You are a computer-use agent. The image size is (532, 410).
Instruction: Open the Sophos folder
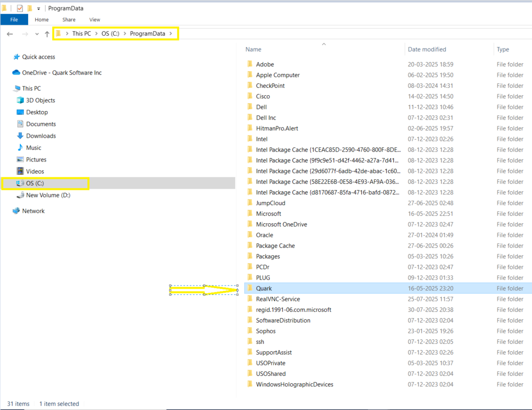pyautogui.click(x=266, y=330)
